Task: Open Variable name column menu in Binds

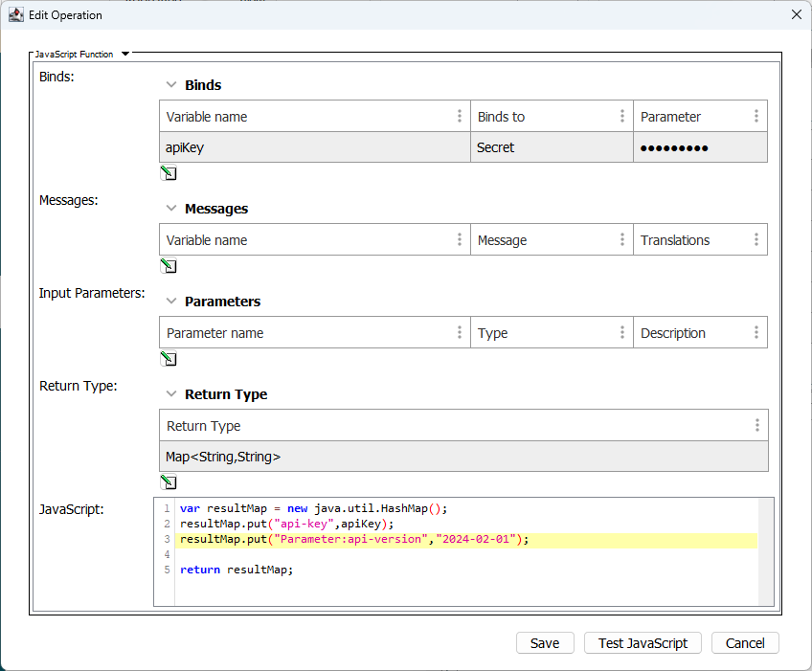Action: [460, 117]
